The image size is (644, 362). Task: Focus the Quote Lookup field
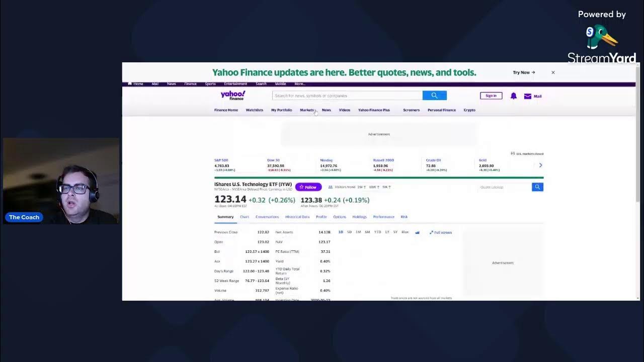[505, 187]
